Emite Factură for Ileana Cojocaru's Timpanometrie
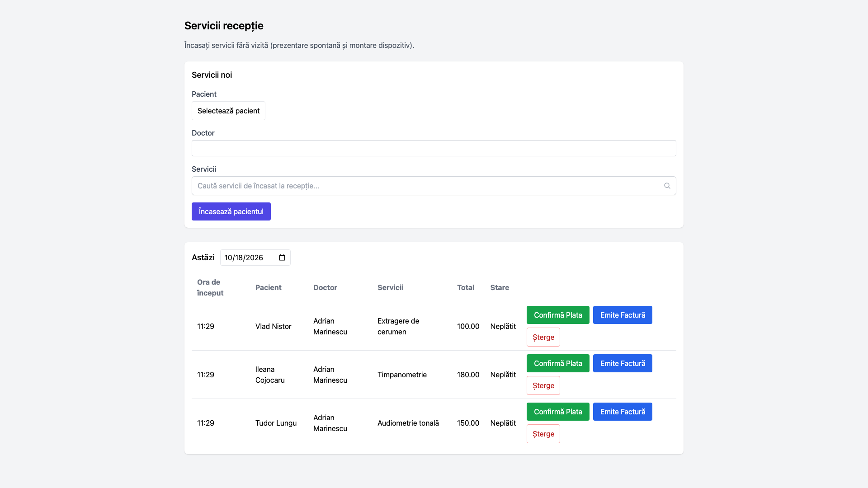This screenshot has height=488, width=868. pos(623,363)
